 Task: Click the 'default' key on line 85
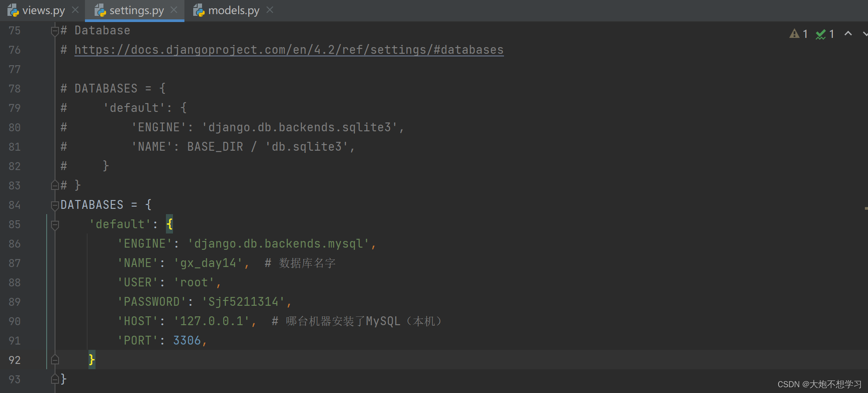coord(120,224)
